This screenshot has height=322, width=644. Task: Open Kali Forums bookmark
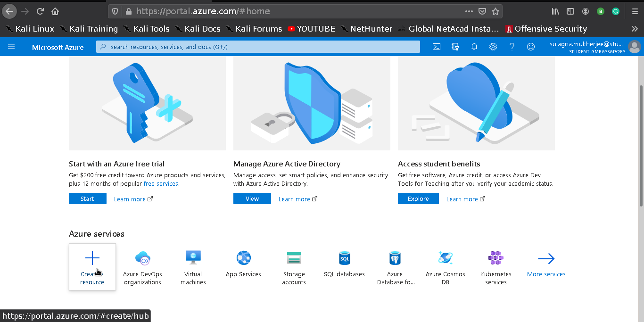(x=254, y=29)
